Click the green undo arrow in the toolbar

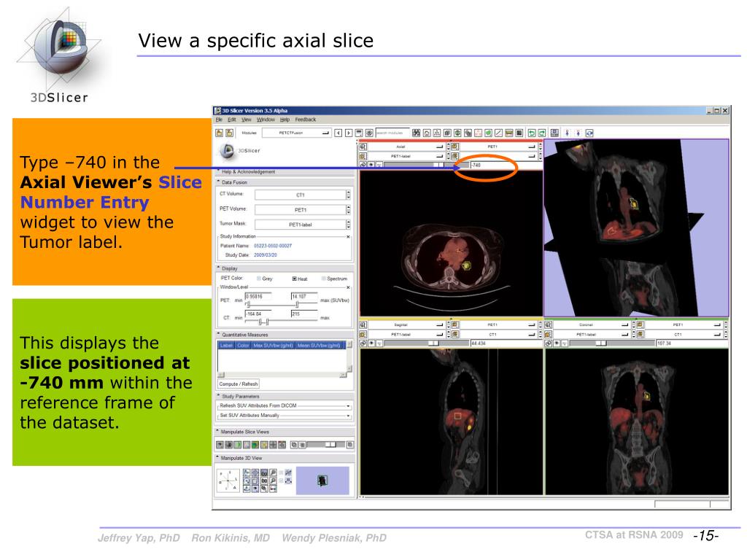click(531, 133)
